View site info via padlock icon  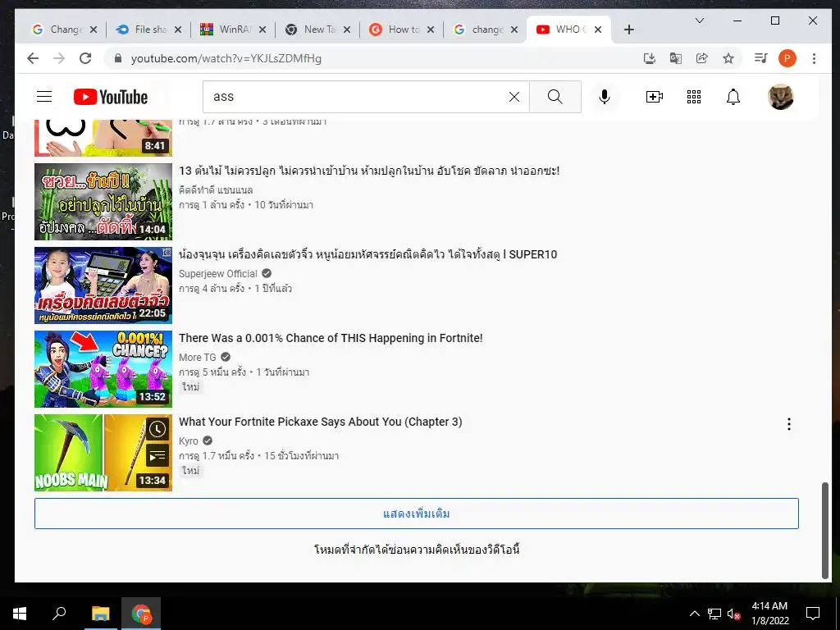pyautogui.click(x=118, y=58)
